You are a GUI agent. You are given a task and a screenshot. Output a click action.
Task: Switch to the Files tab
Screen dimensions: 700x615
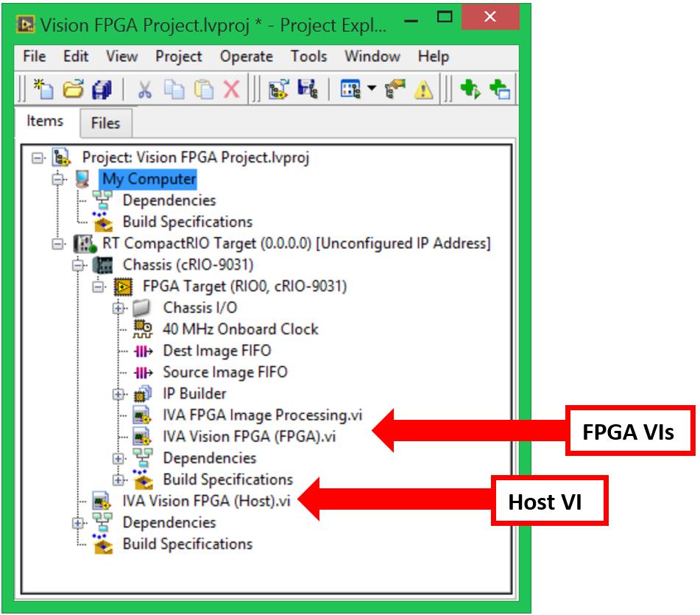[x=105, y=123]
